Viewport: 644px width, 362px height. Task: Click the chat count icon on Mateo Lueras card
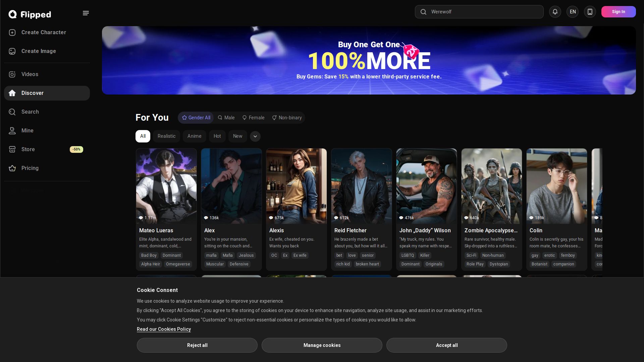coord(141,218)
